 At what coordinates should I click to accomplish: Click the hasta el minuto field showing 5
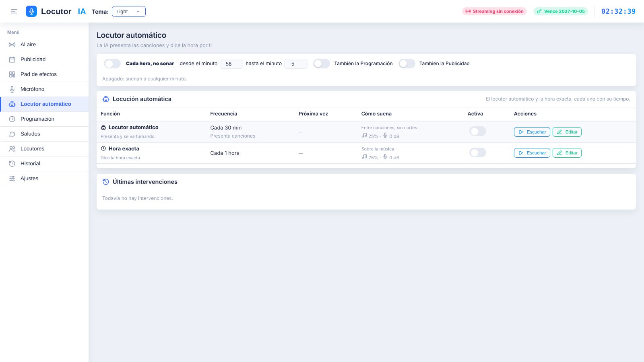pyautogui.click(x=296, y=64)
